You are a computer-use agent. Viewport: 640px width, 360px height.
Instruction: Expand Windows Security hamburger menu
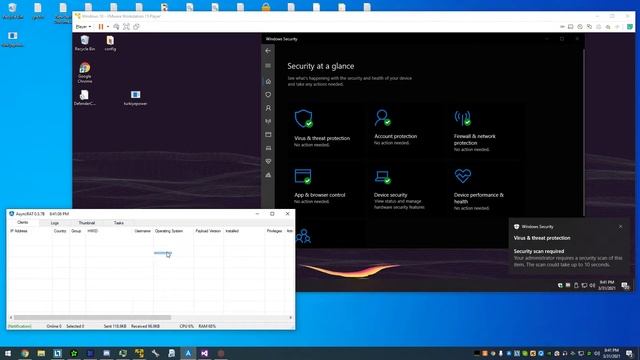tap(268, 65)
